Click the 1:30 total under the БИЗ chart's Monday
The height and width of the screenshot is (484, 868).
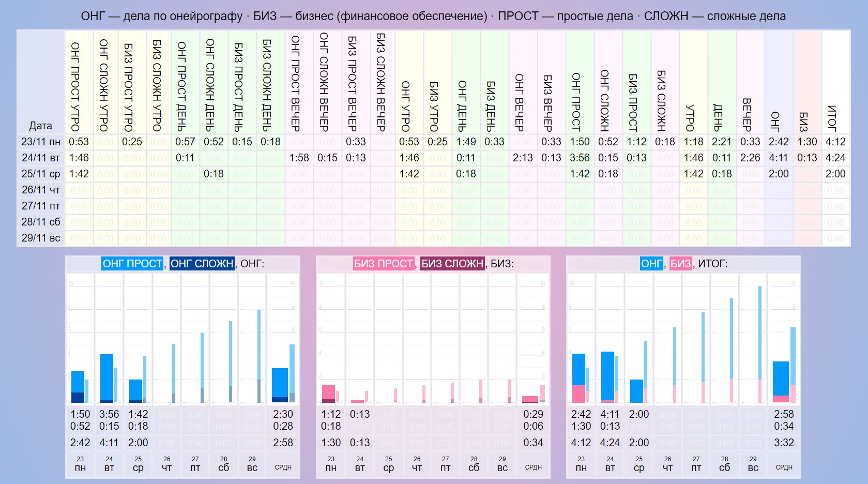[331, 443]
